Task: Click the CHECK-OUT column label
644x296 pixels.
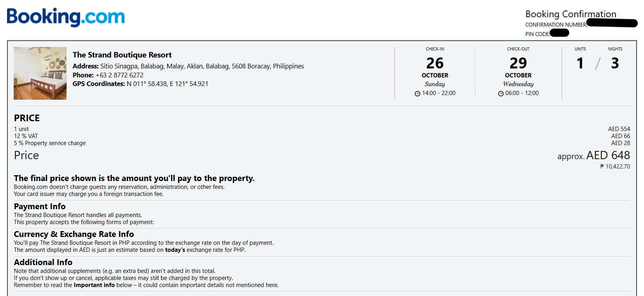Action: (x=518, y=49)
